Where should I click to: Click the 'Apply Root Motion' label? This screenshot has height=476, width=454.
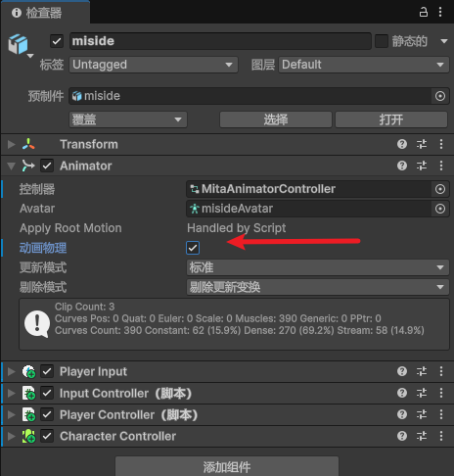pyautogui.click(x=70, y=228)
